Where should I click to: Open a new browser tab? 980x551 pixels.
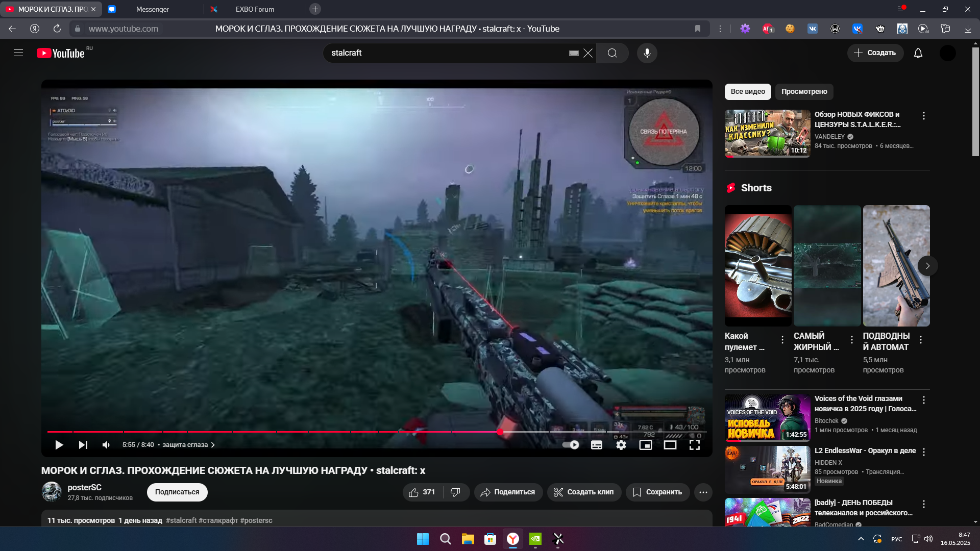click(315, 9)
